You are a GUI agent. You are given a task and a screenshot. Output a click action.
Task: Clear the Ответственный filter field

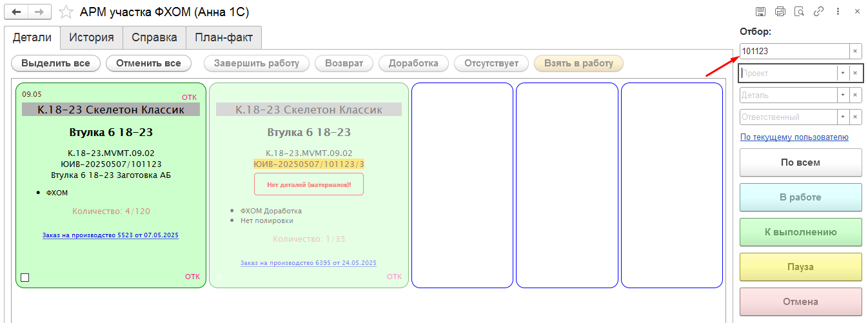tap(855, 117)
